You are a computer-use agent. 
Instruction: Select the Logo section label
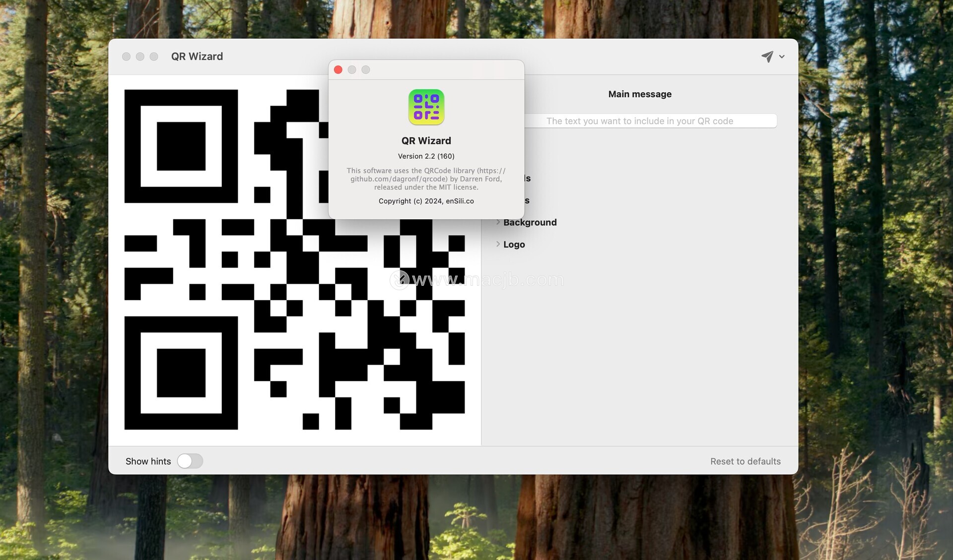tap(514, 245)
